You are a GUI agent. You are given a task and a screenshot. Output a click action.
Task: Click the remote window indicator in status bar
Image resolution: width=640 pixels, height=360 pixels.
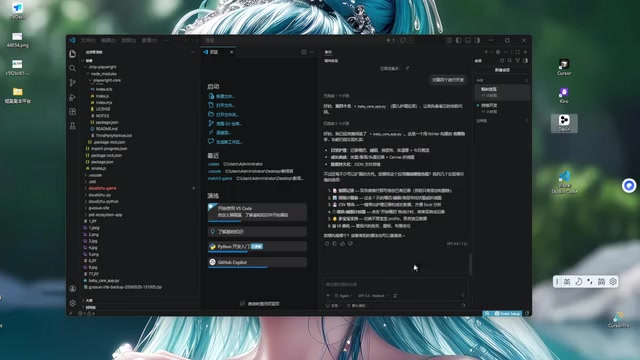point(70,313)
